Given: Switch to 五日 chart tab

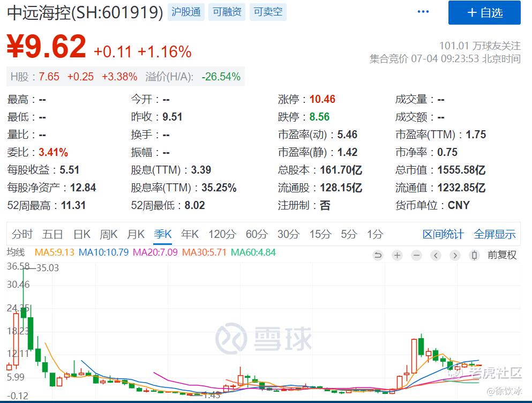Looking at the screenshot, I should [x=53, y=234].
